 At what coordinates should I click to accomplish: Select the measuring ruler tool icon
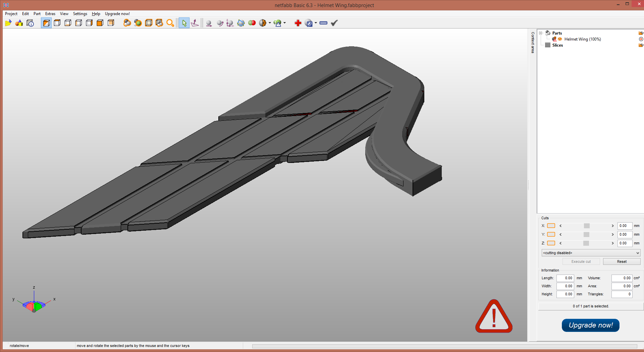323,23
